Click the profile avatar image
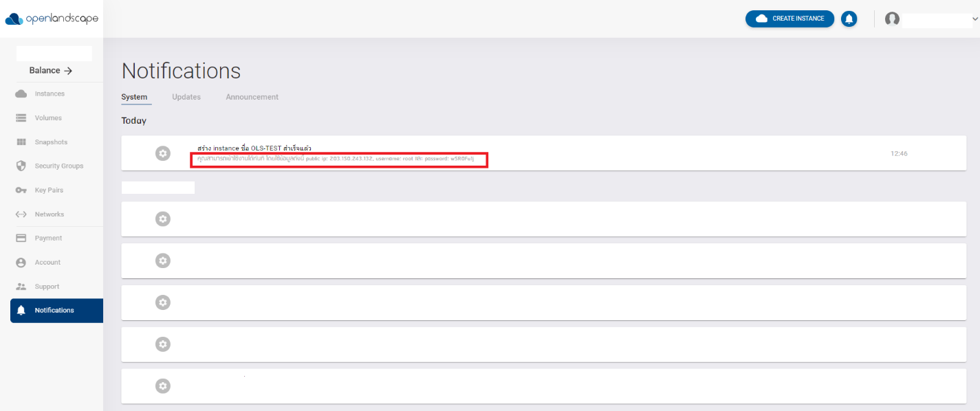Viewport: 980px width, 411px height. [892, 19]
